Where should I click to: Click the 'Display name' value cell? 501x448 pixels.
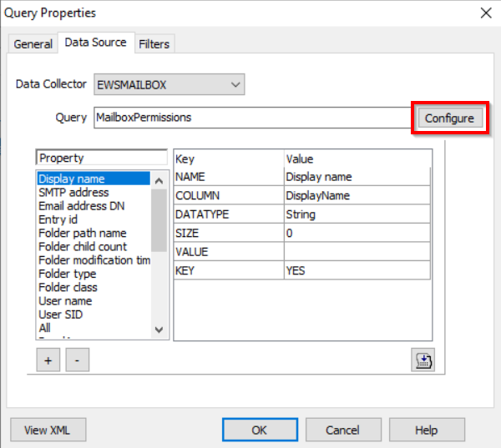(x=357, y=177)
